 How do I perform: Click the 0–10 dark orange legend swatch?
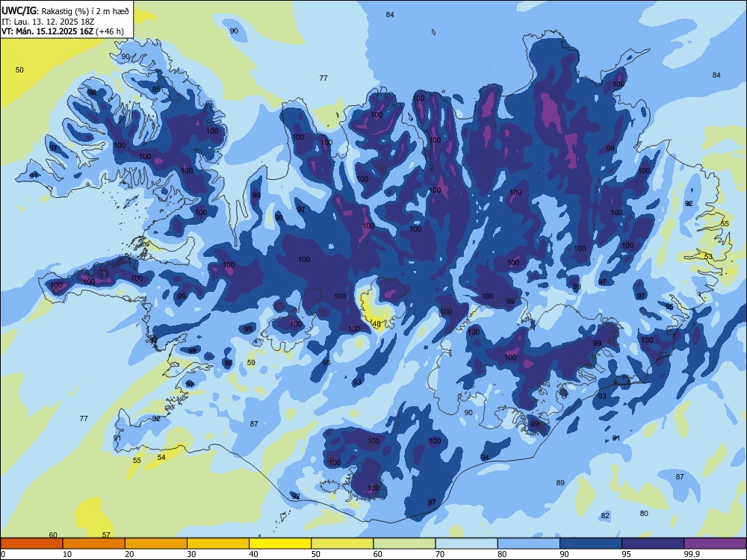click(31, 544)
